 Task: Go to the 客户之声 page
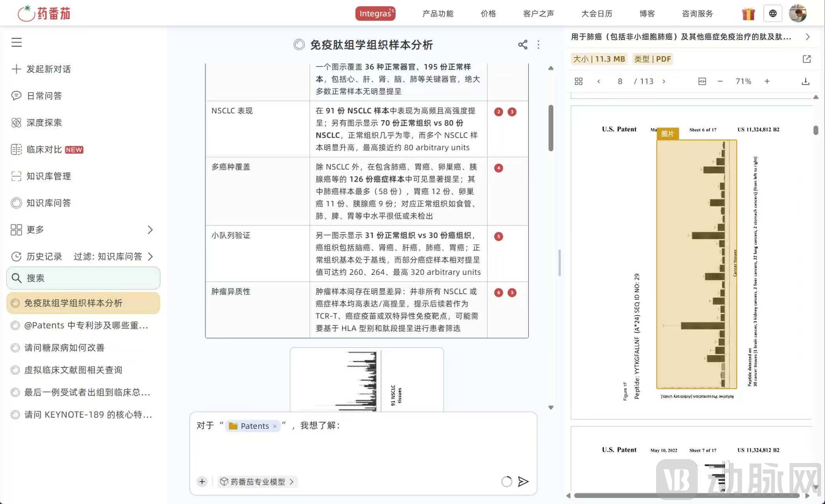coord(538,13)
